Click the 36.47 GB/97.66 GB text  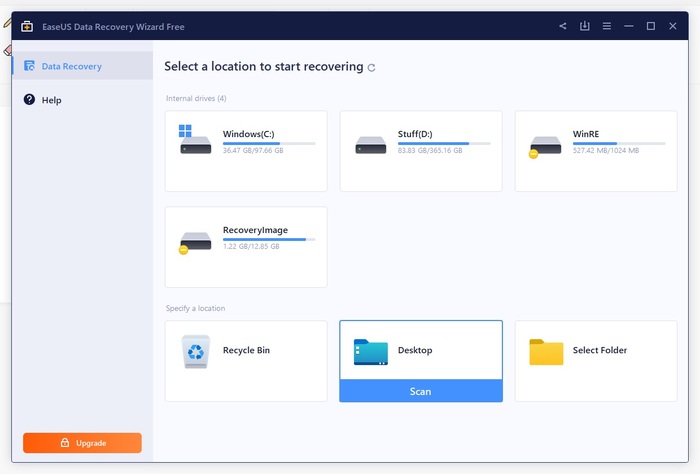[x=253, y=150]
